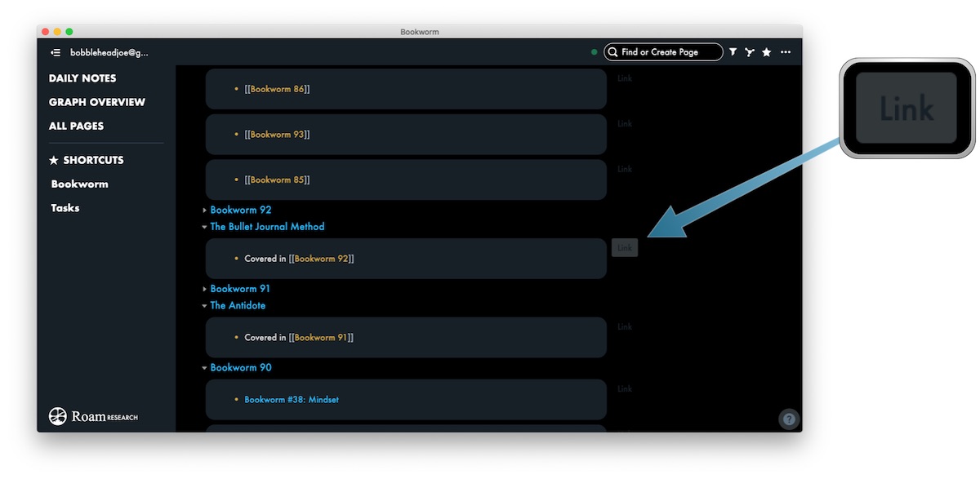
Task: Open the Bookworm 90 page heading link
Action: click(x=241, y=367)
